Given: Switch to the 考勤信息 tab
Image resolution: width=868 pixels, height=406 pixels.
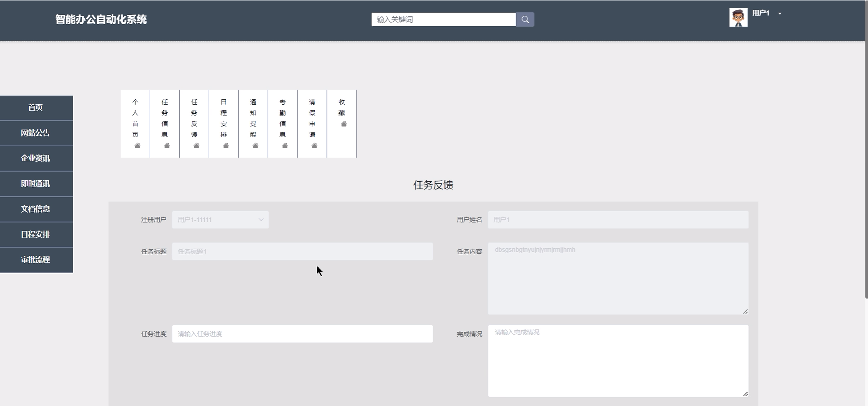Looking at the screenshot, I should coord(282,119).
